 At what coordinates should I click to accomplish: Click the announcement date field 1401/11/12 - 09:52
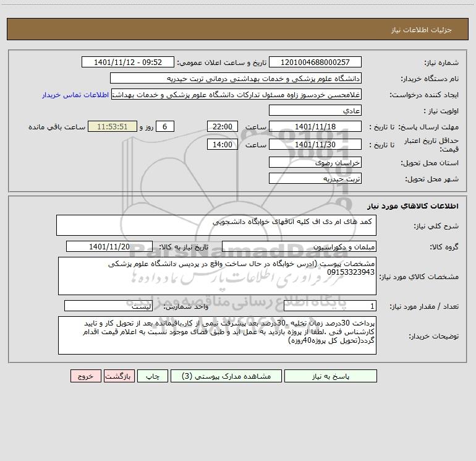click(128, 62)
